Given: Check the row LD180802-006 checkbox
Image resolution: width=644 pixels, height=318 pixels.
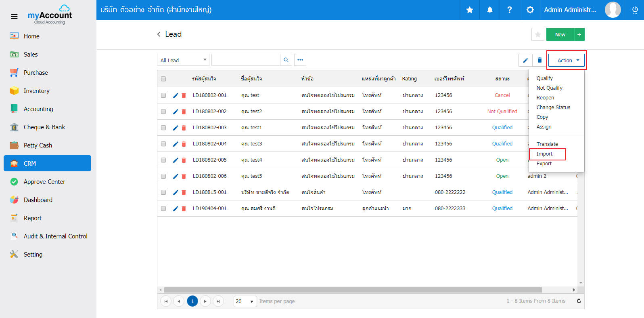Looking at the screenshot, I should click(163, 176).
